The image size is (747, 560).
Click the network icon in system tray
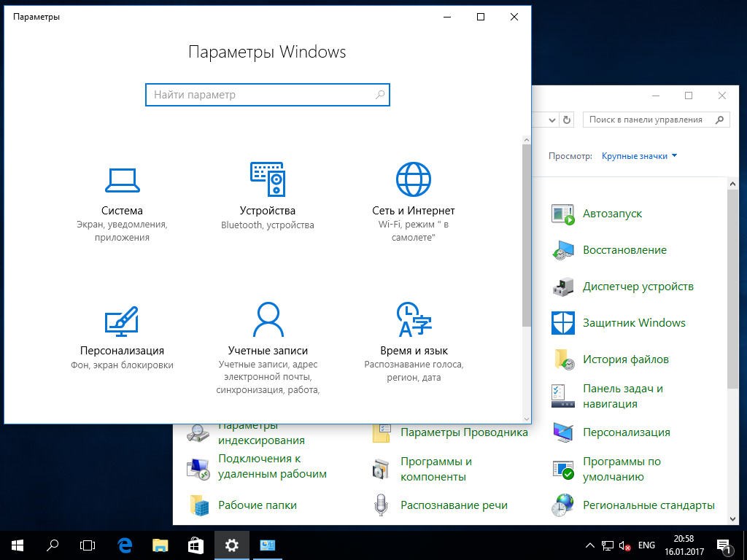(x=608, y=545)
